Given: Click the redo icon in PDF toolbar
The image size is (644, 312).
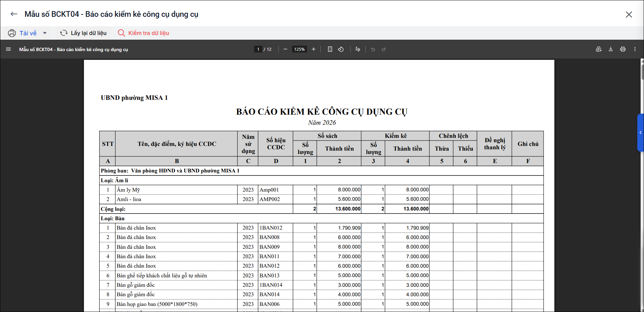Looking at the screenshot, I should pyautogui.click(x=384, y=49).
